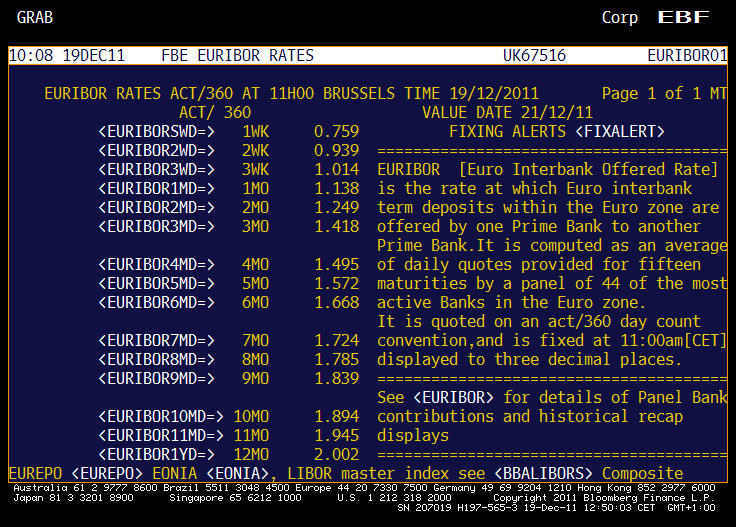Select the 7MO rate value 1.724
Viewport: 736px width, 527px height.
(337, 341)
